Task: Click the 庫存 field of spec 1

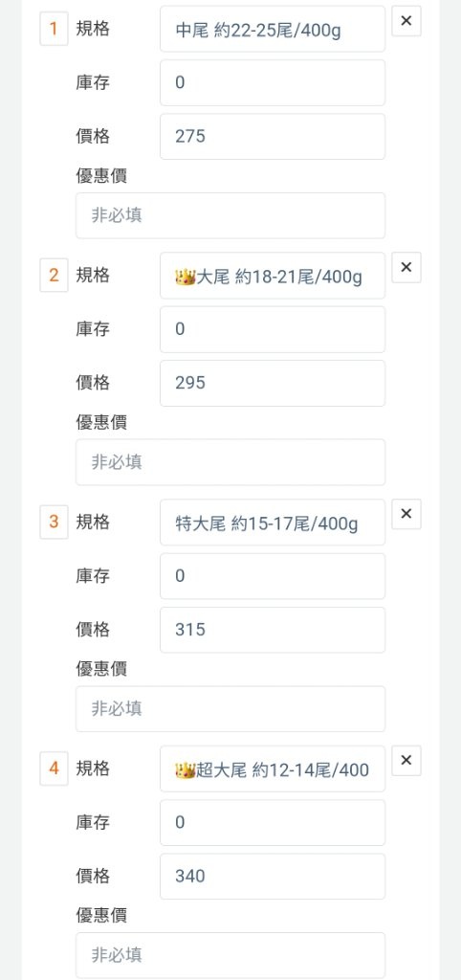Action: coord(273,82)
